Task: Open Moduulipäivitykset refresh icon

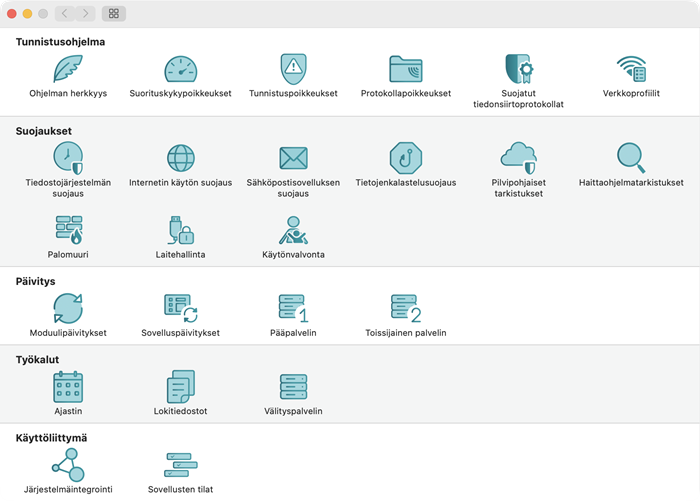Action: point(68,308)
